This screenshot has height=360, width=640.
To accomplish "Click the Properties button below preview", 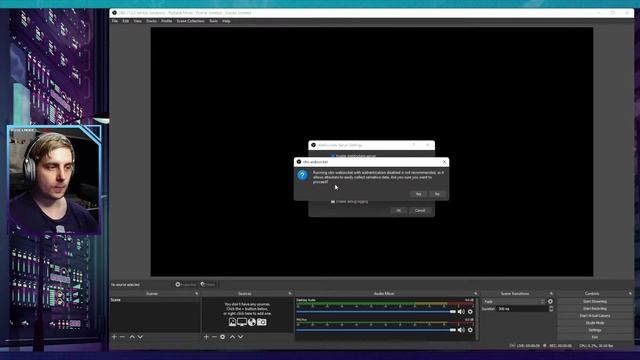I will tap(186, 284).
